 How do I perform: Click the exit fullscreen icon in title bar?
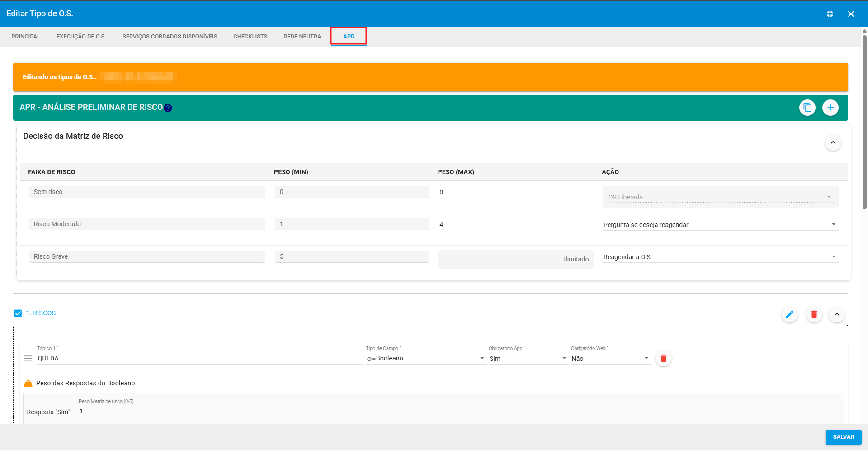[x=830, y=14]
